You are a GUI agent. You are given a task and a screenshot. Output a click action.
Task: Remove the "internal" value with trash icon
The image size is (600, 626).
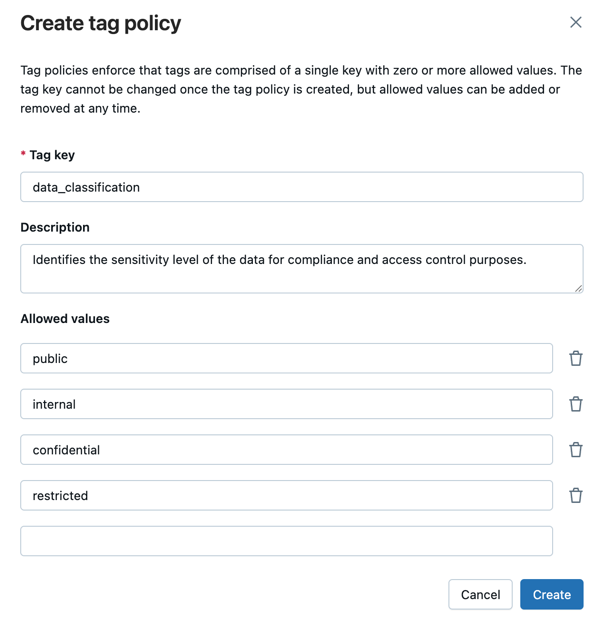click(x=576, y=404)
